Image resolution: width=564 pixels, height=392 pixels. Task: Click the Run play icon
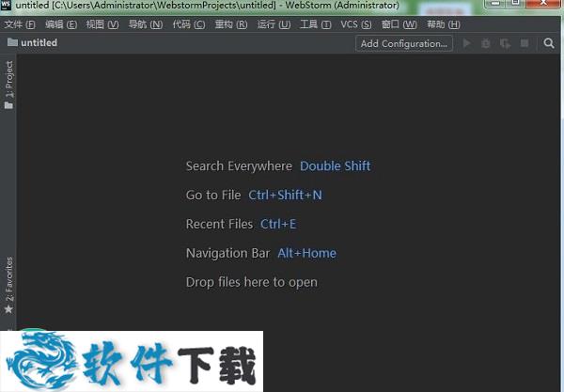pos(466,43)
